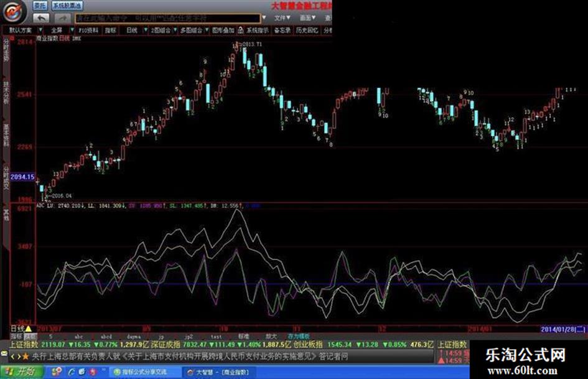The image size is (588, 379).
Task: Open the 系统股票池 button
Action: point(67,5)
